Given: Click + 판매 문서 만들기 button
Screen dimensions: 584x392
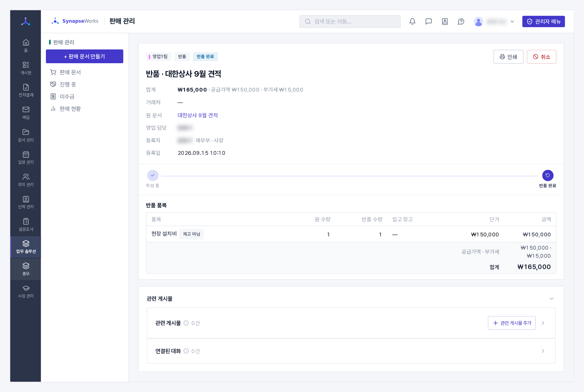Looking at the screenshot, I should coord(85,56).
